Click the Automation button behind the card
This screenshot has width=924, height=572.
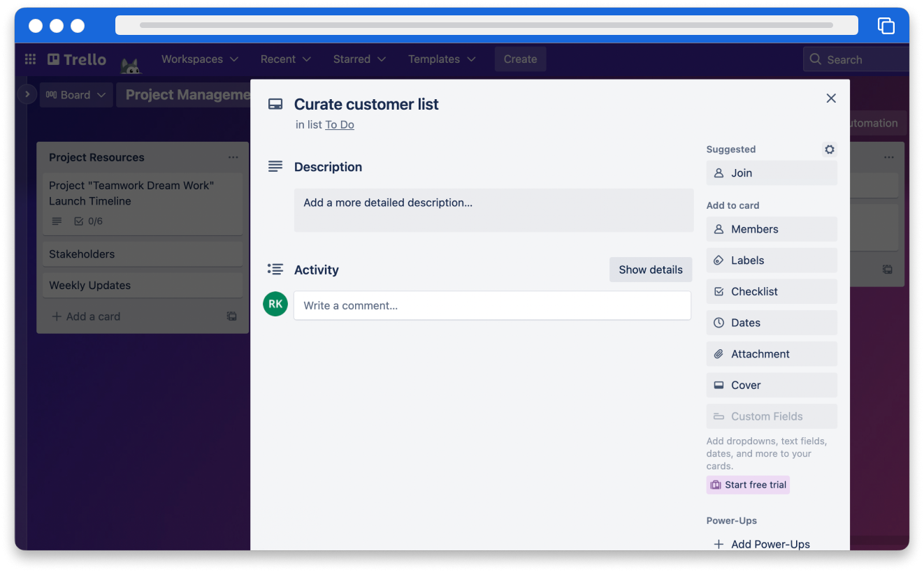pos(878,123)
